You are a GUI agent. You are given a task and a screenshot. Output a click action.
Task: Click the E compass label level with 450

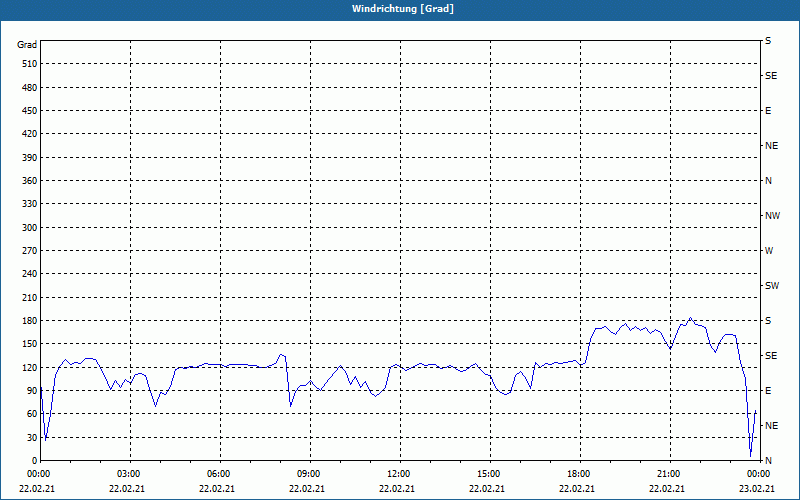768,111
